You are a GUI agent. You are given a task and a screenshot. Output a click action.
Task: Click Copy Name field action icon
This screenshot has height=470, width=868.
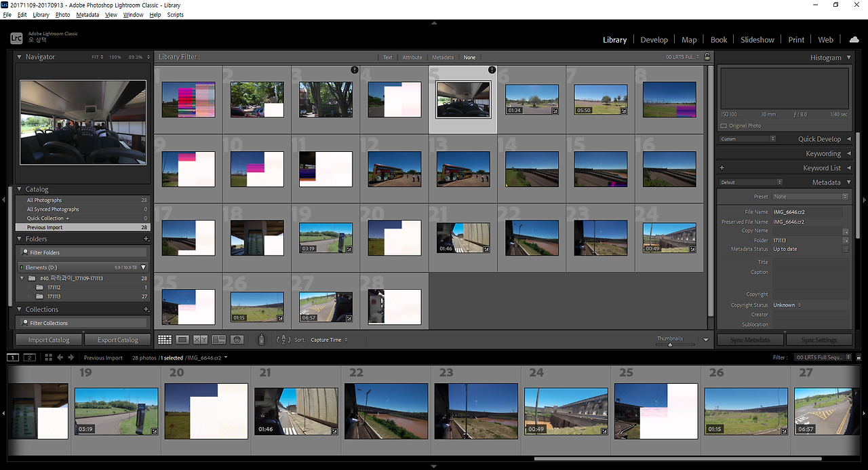point(846,231)
